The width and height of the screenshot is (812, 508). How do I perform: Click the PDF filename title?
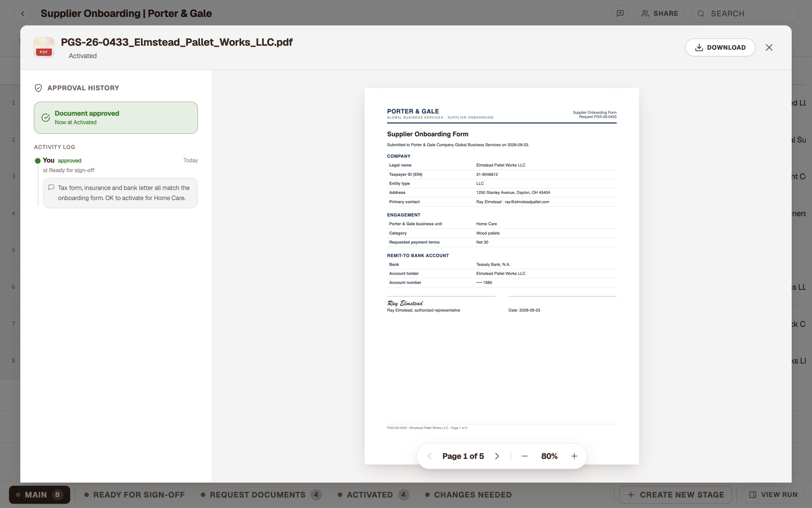tap(176, 42)
